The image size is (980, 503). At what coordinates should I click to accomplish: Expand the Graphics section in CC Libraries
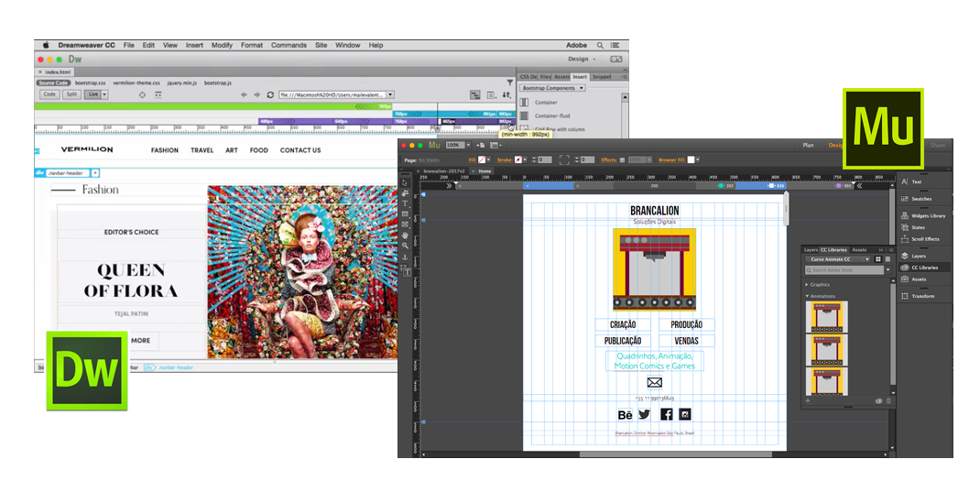pyautogui.click(x=807, y=284)
